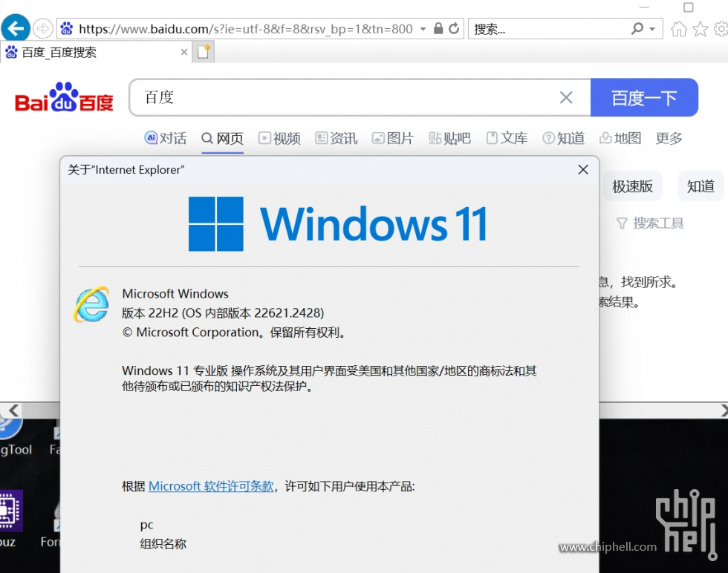Click the magnifier search icon in IE
Image resolution: width=728 pixels, height=573 pixels.
click(637, 29)
